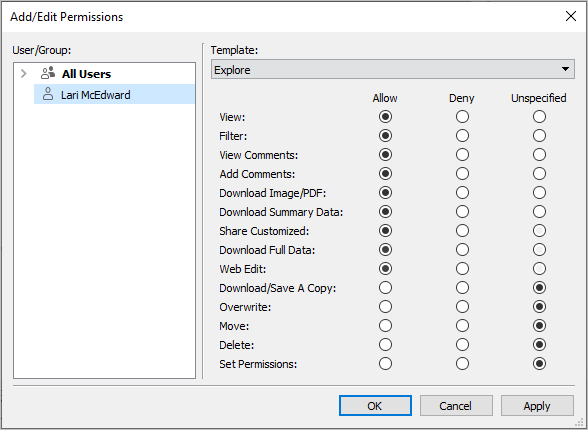Set Move to Unspecified
588x430 pixels.
tap(539, 325)
